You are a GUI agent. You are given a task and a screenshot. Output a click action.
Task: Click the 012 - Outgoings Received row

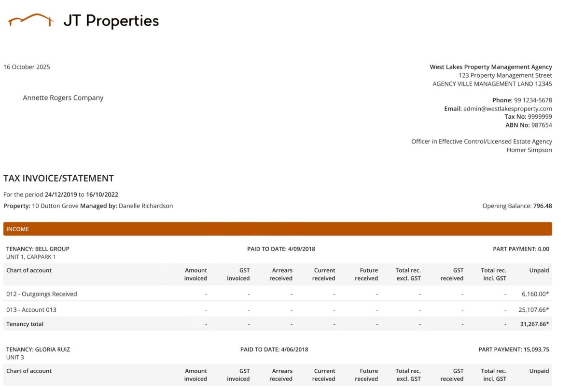pos(42,294)
